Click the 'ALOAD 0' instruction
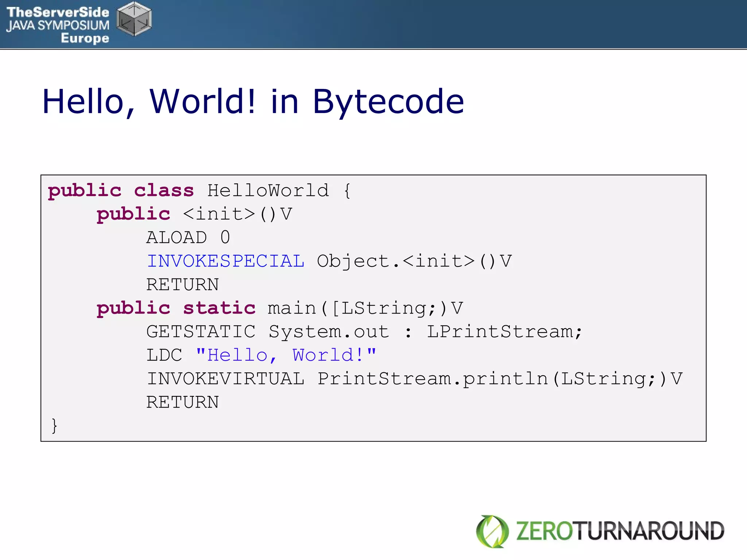Image resolution: width=747 pixels, height=560 pixels. pos(188,237)
